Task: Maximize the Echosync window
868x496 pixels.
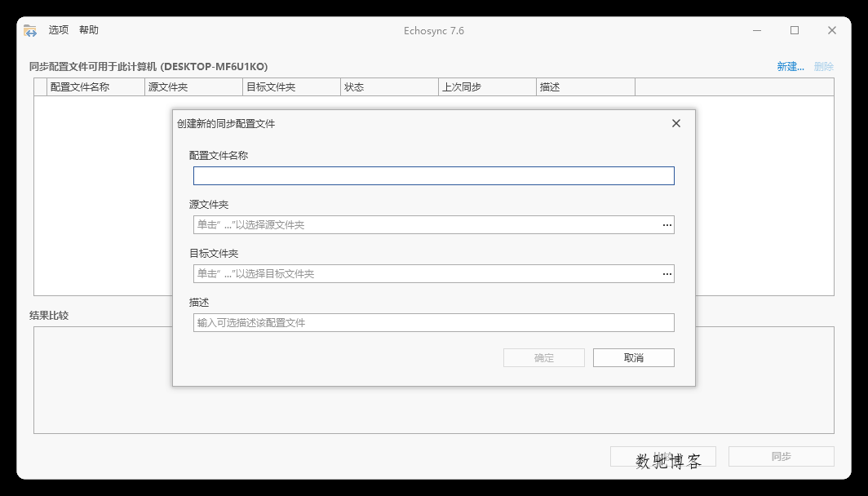Action: (795, 30)
